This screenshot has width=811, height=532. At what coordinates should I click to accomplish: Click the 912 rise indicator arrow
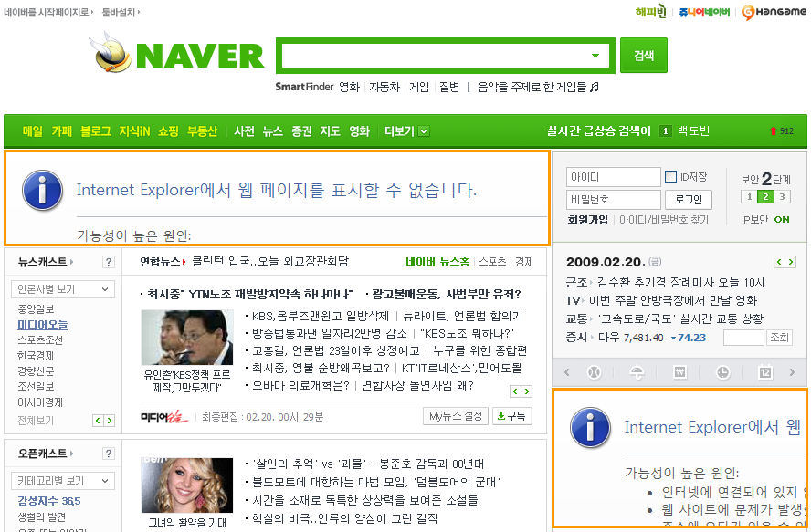coord(774,131)
